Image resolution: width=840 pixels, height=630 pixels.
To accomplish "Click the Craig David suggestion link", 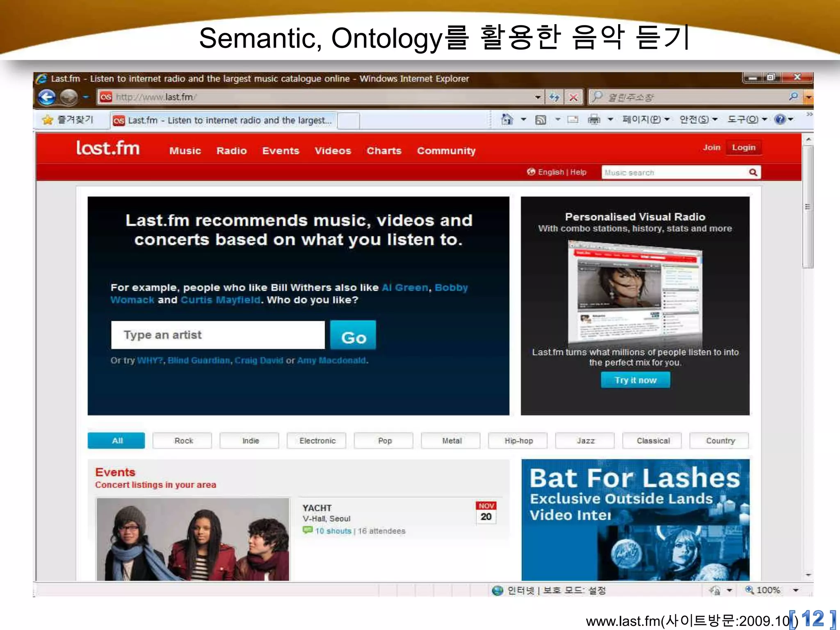I will tap(259, 361).
